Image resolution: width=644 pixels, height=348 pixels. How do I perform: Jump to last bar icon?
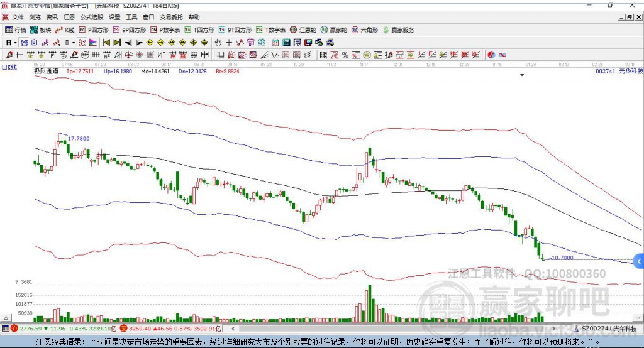click(117, 43)
